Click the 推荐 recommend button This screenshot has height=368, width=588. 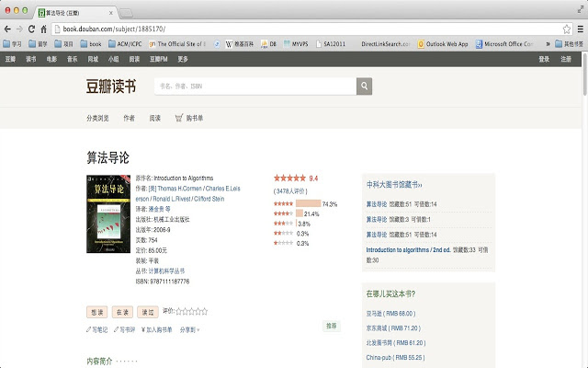click(332, 326)
